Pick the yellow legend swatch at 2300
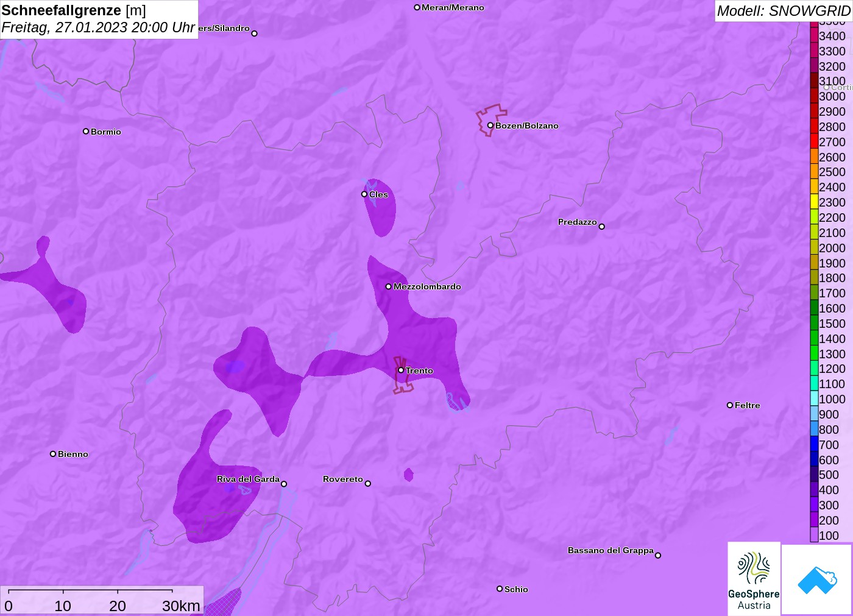Viewport: 853px width, 616px height. click(814, 202)
